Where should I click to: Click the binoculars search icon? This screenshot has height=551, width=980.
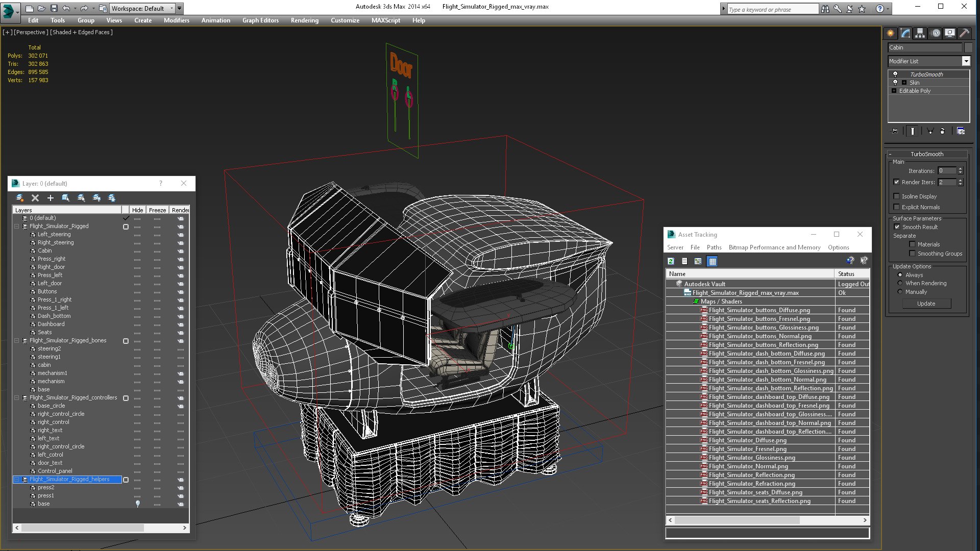pos(825,9)
